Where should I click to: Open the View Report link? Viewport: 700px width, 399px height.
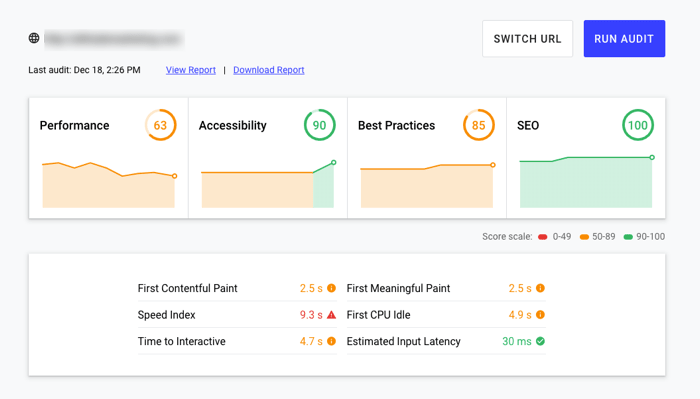tap(191, 70)
